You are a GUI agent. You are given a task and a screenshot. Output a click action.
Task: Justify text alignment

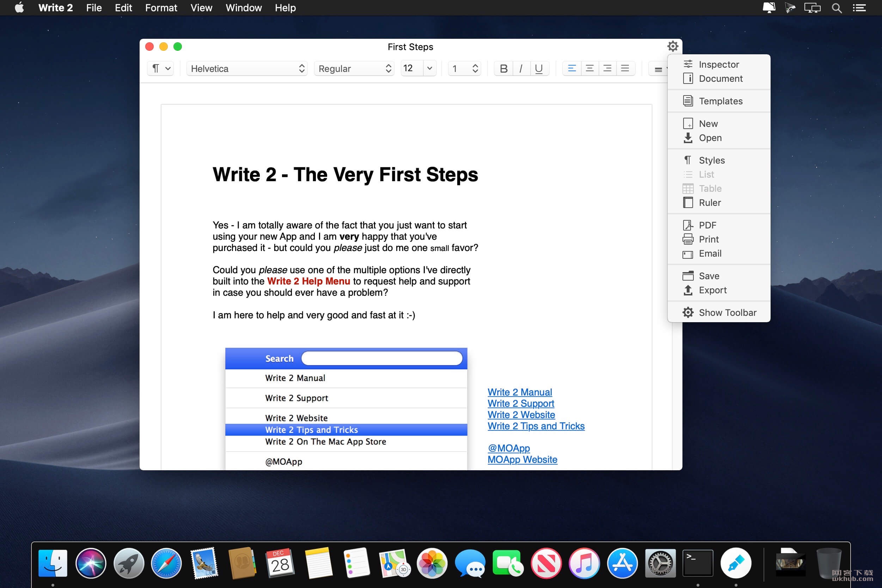[x=625, y=69]
